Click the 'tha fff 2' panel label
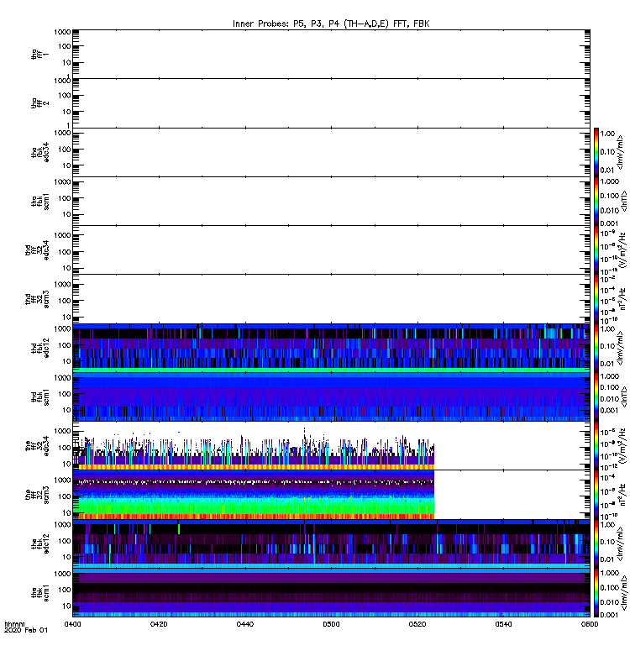The width and height of the screenshot is (630, 672). [x=39, y=103]
